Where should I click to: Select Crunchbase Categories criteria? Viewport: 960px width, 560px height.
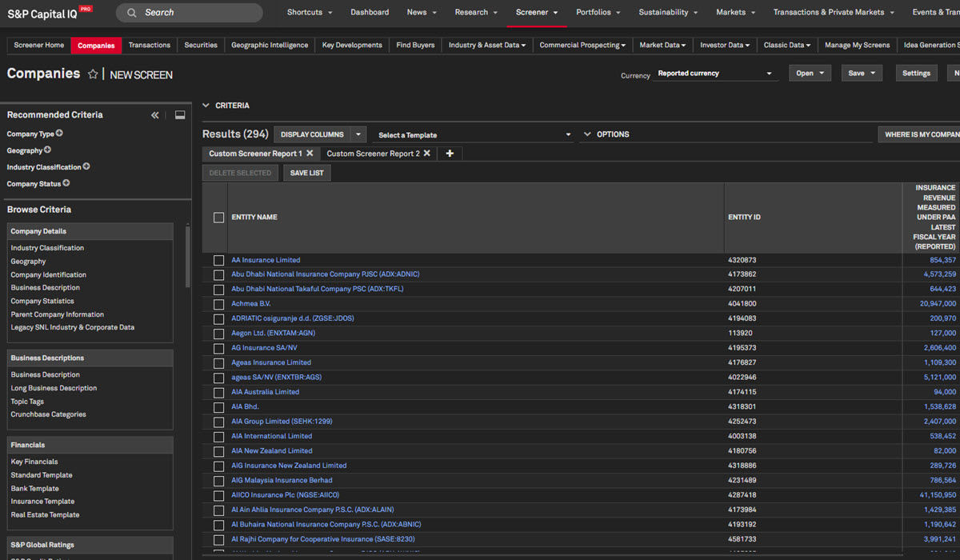click(48, 414)
